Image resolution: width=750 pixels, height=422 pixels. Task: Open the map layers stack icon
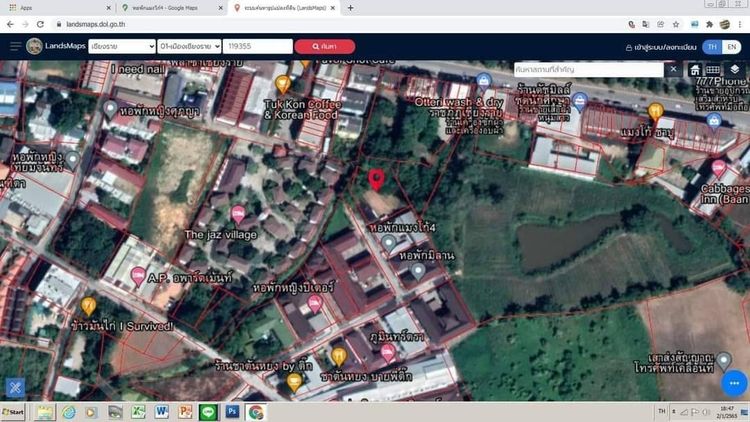point(735,70)
